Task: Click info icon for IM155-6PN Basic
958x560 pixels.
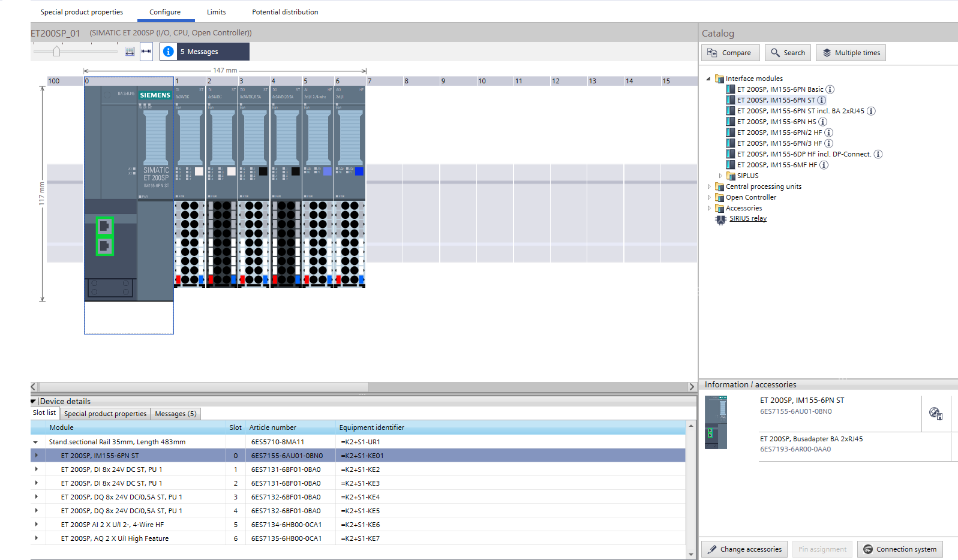Action: click(x=830, y=89)
